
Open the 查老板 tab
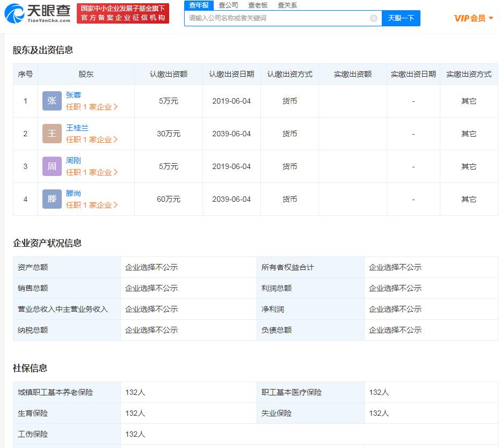click(258, 5)
